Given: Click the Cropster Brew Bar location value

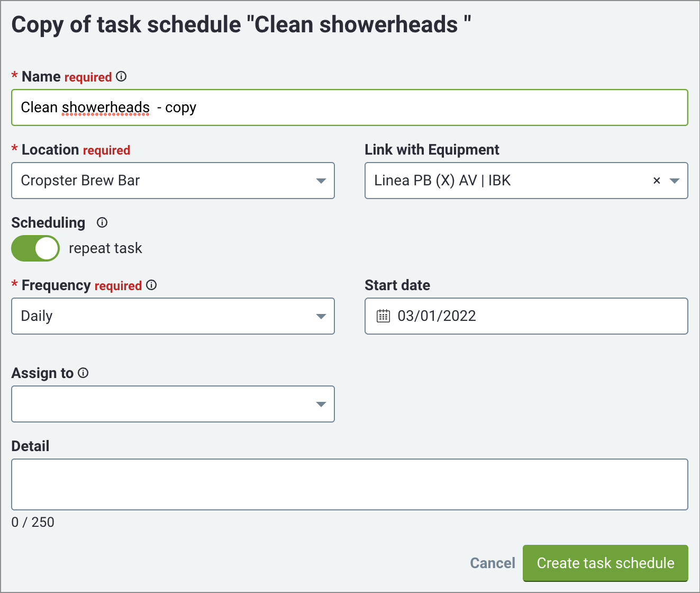Looking at the screenshot, I should click(x=80, y=181).
